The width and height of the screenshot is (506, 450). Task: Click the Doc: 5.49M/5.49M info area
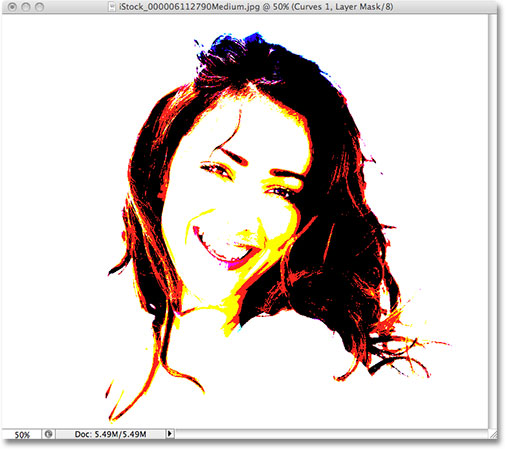(x=110, y=434)
